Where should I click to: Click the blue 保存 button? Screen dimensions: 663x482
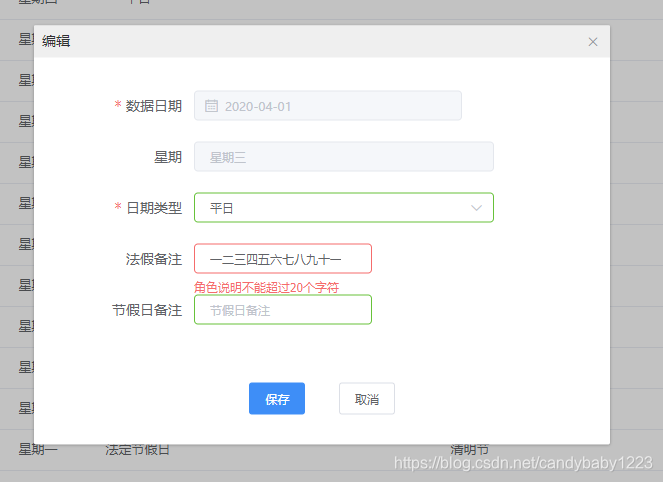tap(277, 399)
